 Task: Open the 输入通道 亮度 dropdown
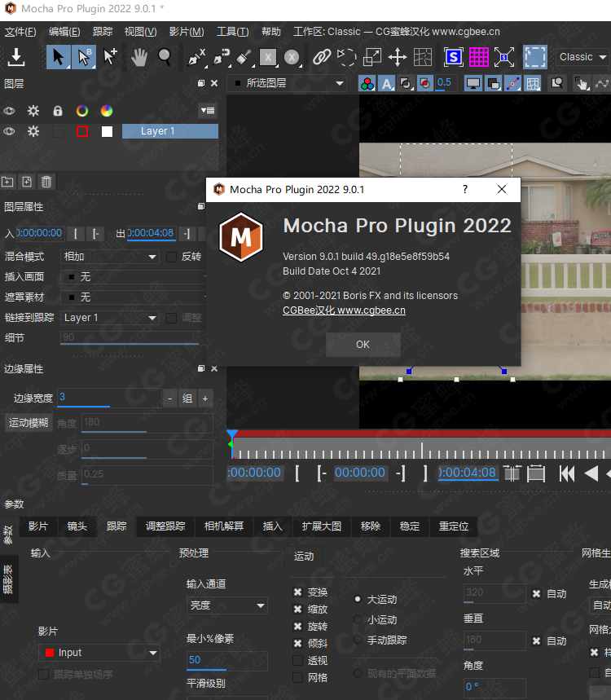pyautogui.click(x=226, y=605)
